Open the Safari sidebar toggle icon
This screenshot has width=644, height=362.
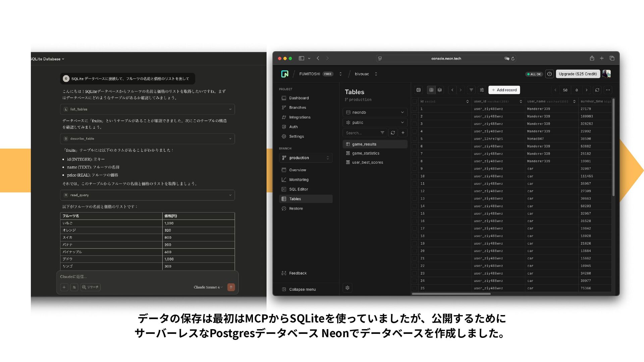tap(302, 58)
